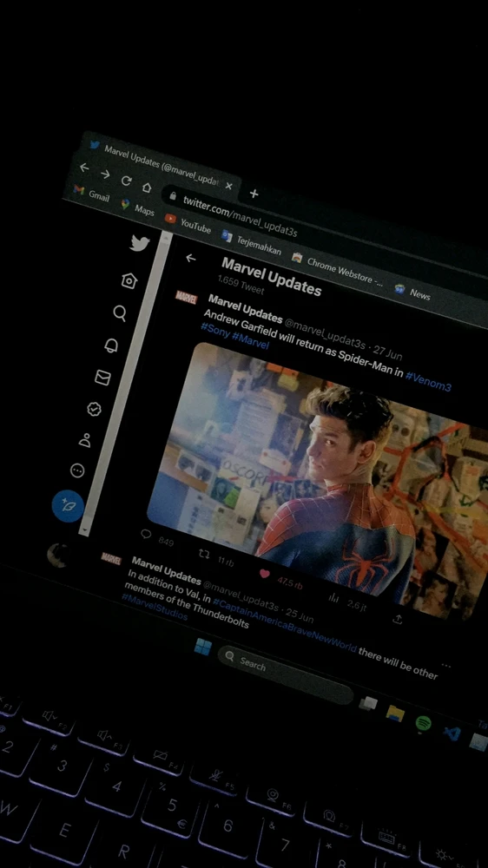
Task: Retweet the Andrew Garfield Spider-Man tweet
Action: tap(204, 554)
